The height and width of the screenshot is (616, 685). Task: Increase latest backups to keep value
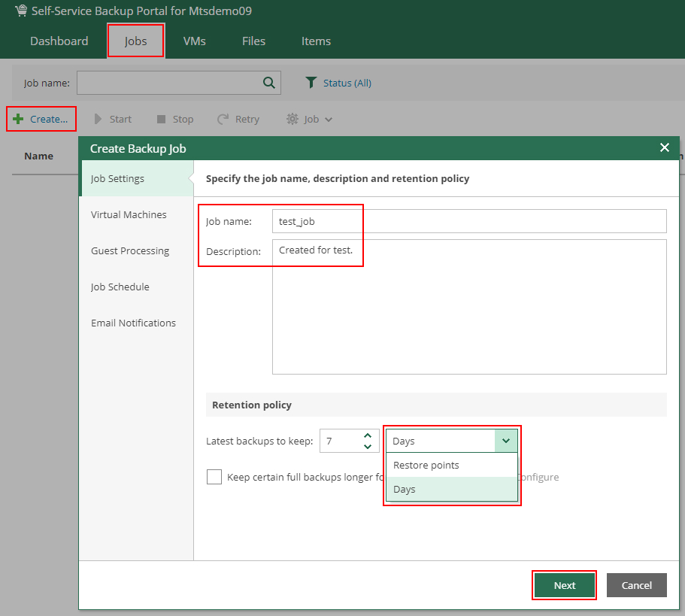[x=368, y=435]
